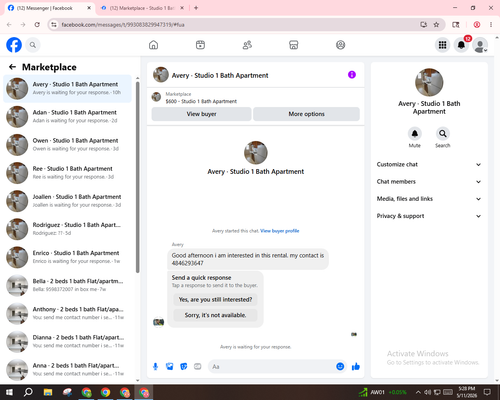Open a new browser tab
The height and width of the screenshot is (400, 500).
point(196,8)
